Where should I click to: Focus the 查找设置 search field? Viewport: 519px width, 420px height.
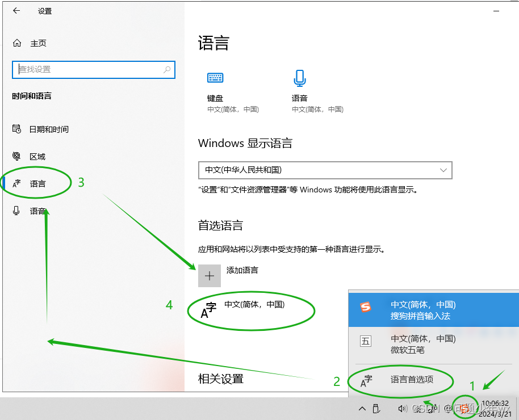click(x=94, y=69)
